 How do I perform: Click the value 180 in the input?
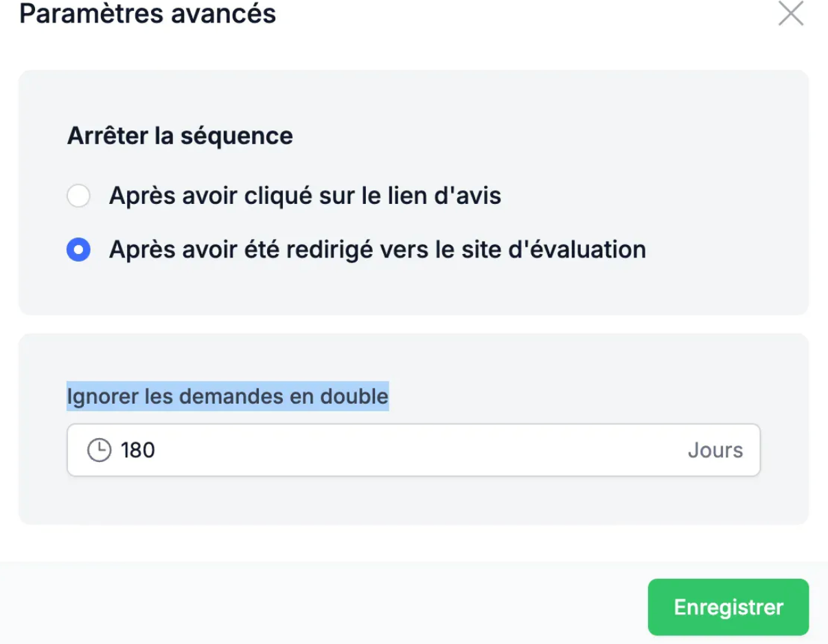pyautogui.click(x=138, y=450)
